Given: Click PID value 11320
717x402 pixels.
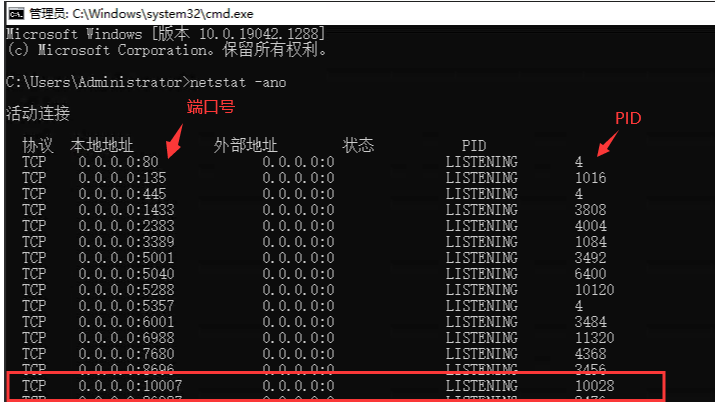Looking at the screenshot, I should 594,338.
